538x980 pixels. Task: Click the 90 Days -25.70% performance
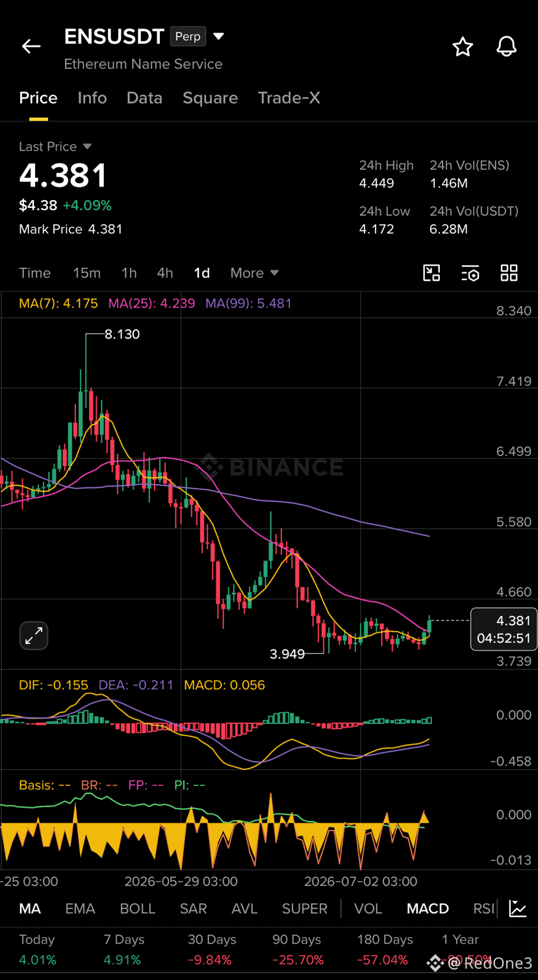click(x=297, y=949)
